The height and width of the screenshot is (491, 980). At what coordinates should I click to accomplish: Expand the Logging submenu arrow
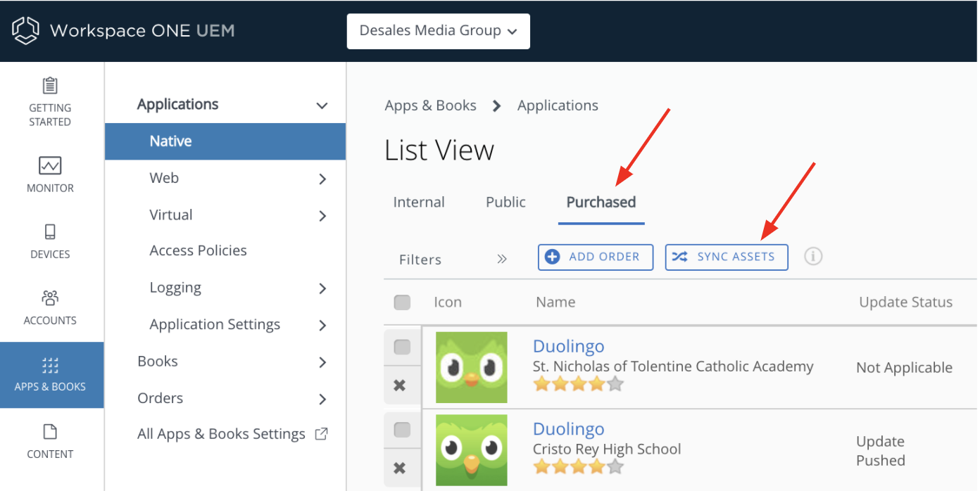[x=322, y=288]
